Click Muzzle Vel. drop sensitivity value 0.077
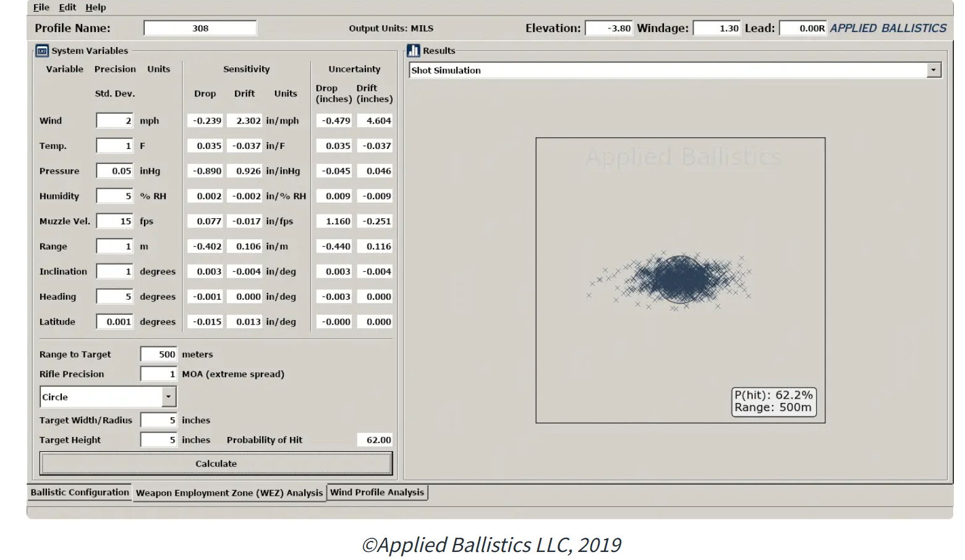Image resolution: width=965 pixels, height=560 pixels. (x=205, y=221)
